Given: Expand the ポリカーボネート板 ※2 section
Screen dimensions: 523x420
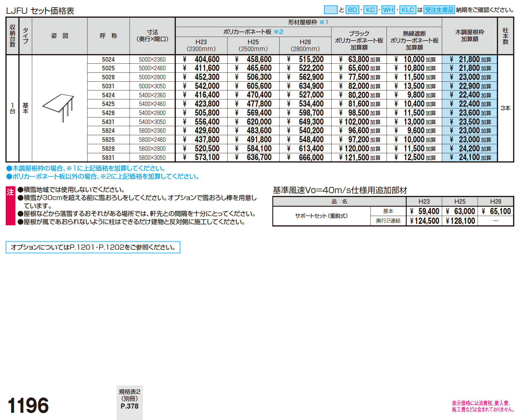Looking at the screenshot, I should (x=253, y=31).
